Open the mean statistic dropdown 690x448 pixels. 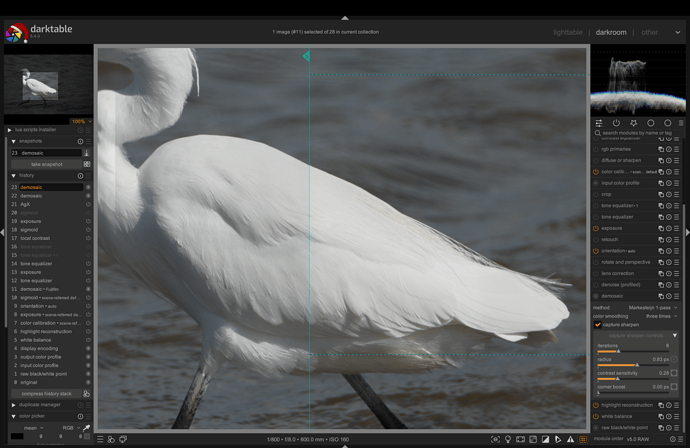tap(33, 428)
